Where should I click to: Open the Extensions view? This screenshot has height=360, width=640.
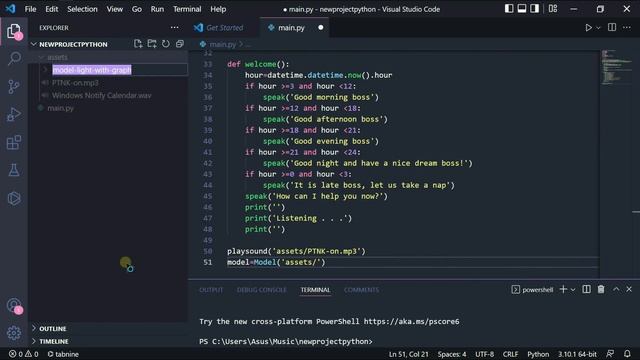(x=14, y=142)
